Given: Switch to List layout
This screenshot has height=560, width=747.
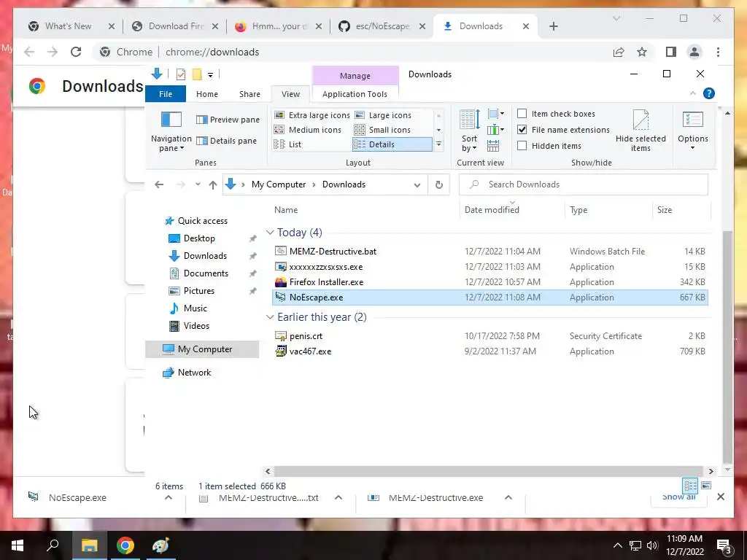Looking at the screenshot, I should [287, 144].
